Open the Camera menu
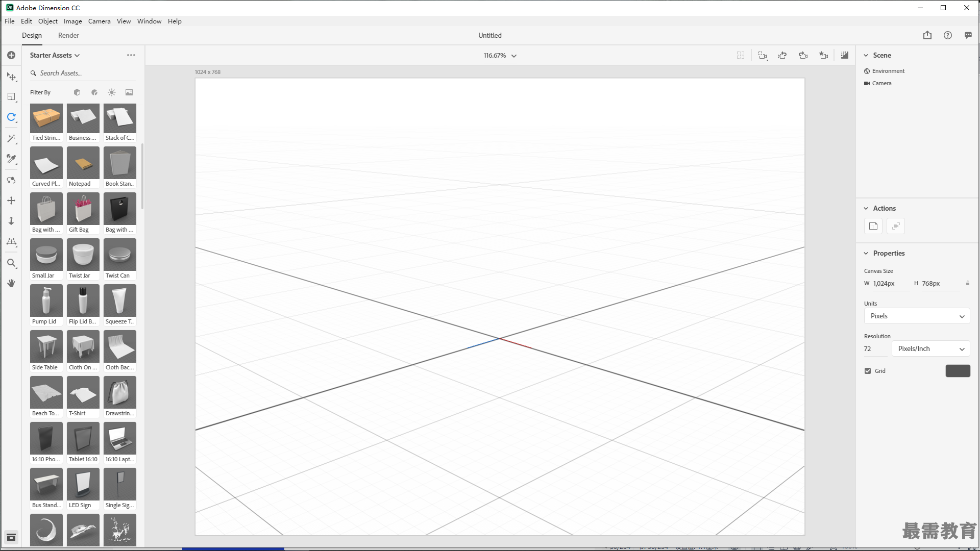This screenshot has height=551, width=980. click(100, 21)
